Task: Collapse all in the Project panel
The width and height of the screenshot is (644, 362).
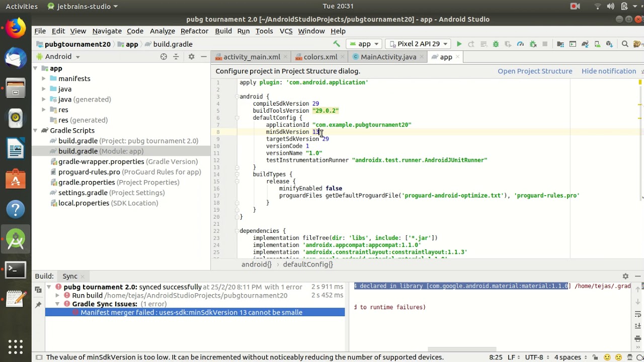Action: click(x=176, y=57)
